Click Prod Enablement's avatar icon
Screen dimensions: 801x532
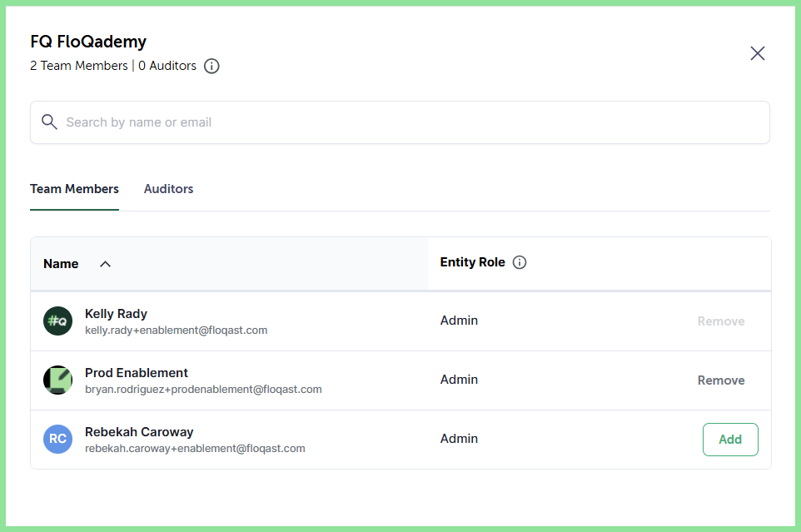57,380
